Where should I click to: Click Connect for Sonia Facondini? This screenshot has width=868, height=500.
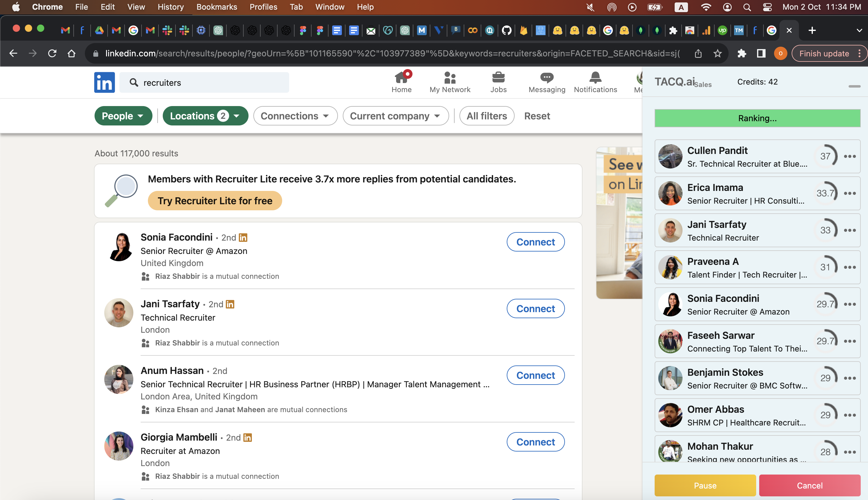[x=535, y=242]
